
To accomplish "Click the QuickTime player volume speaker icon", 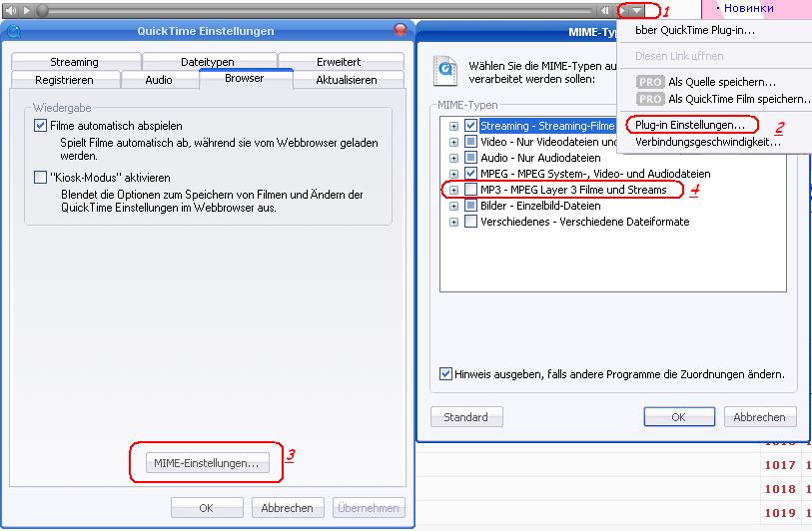I will [10, 10].
